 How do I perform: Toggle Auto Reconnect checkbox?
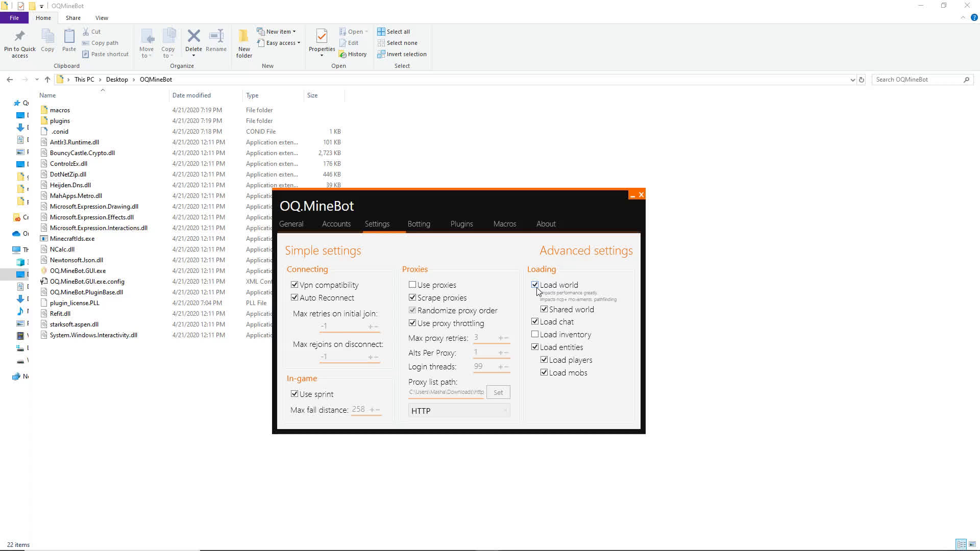click(295, 297)
